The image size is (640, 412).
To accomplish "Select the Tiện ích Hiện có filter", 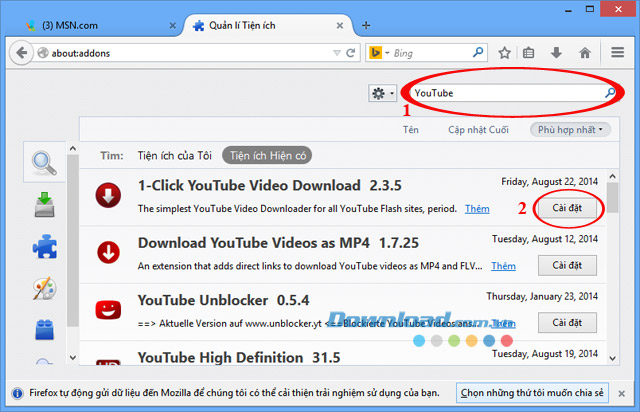I will (x=267, y=156).
